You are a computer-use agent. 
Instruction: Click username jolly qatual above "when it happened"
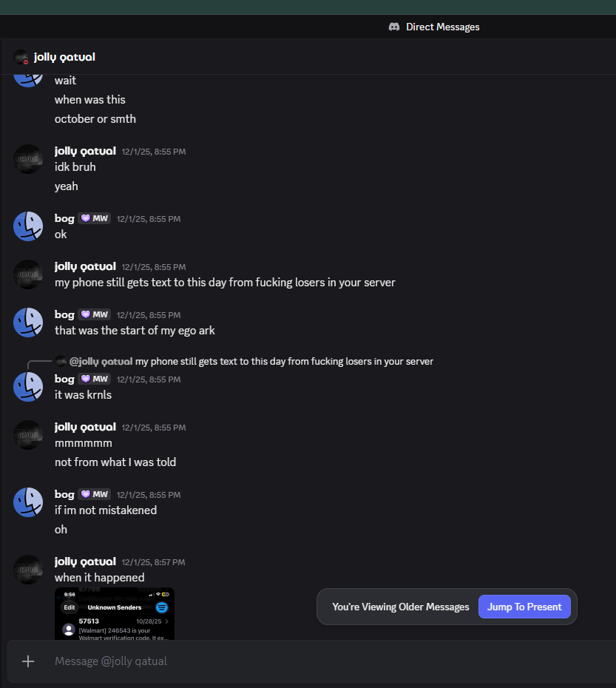(85, 561)
